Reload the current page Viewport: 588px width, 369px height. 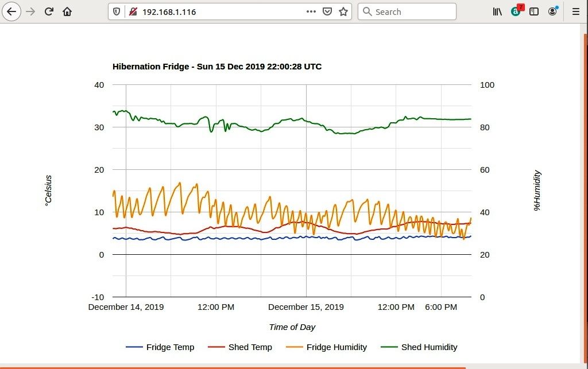[x=49, y=11]
